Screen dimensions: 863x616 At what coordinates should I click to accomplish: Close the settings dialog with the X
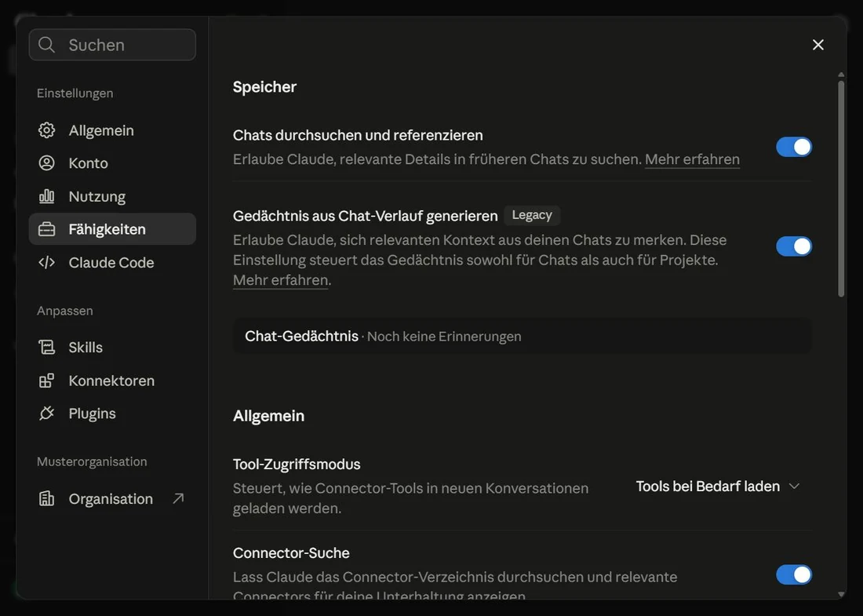[817, 45]
